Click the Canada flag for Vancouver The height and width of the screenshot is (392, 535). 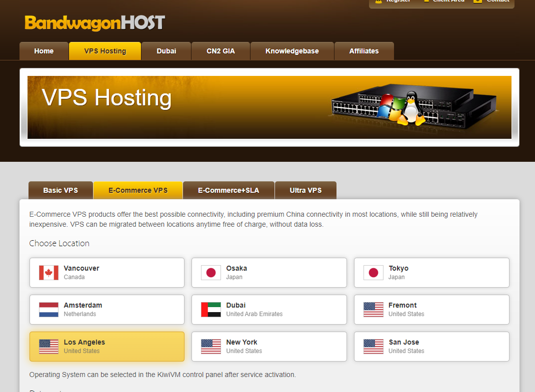48,273
